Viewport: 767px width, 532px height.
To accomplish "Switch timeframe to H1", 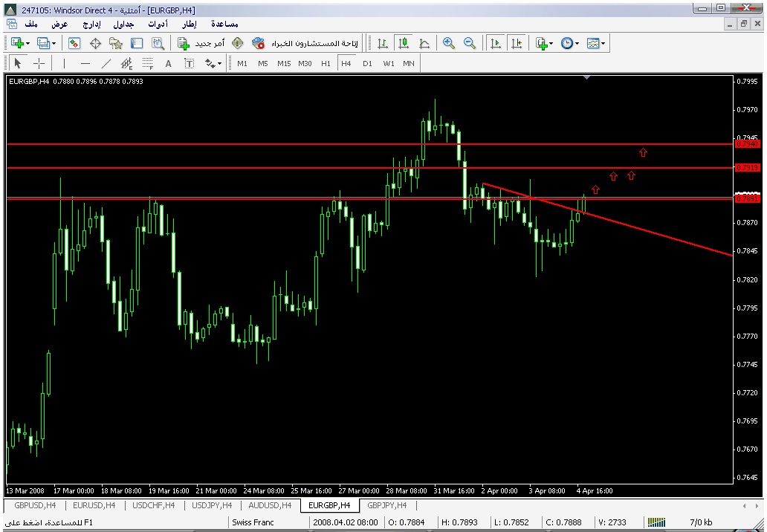I will pos(326,64).
